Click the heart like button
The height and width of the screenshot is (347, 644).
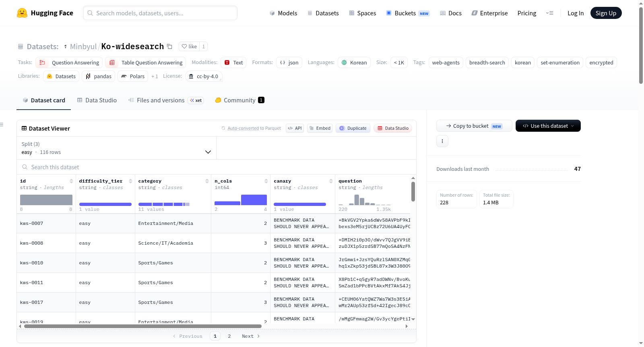click(x=189, y=46)
